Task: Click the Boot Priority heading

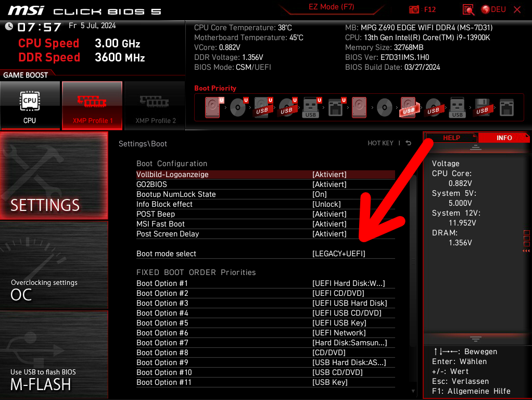Action: click(216, 89)
